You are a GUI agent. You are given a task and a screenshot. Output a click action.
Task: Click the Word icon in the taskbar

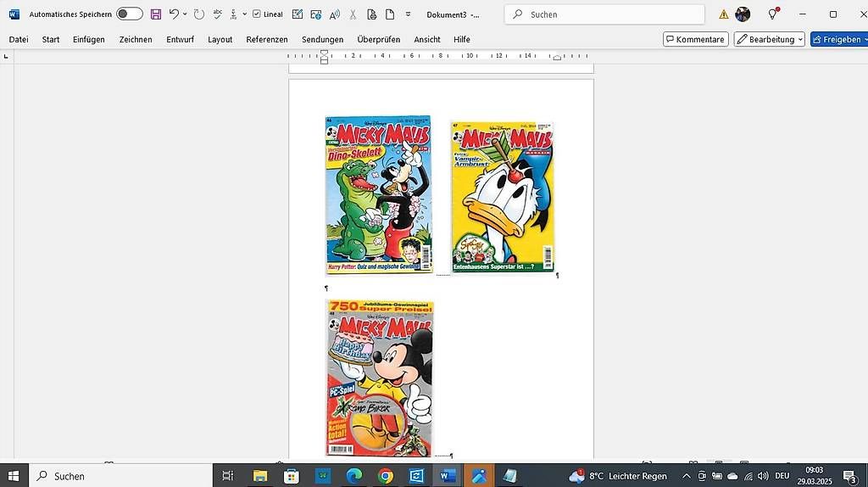448,476
